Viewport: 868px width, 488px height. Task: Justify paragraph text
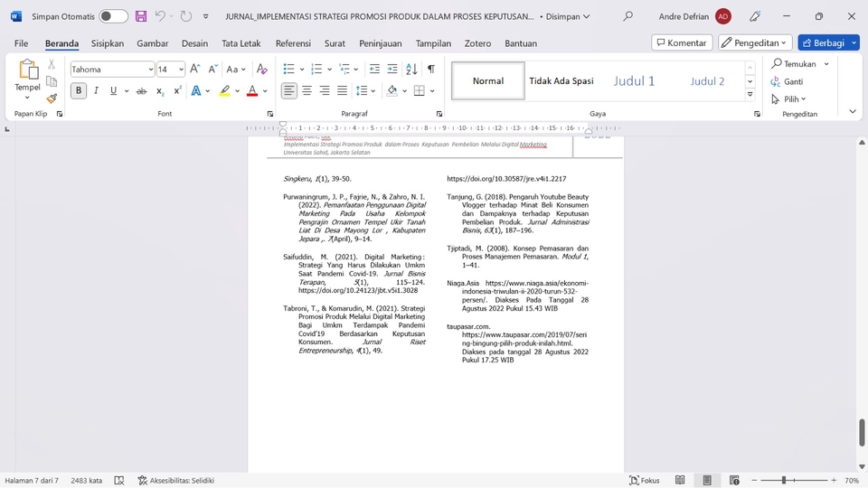click(x=342, y=90)
